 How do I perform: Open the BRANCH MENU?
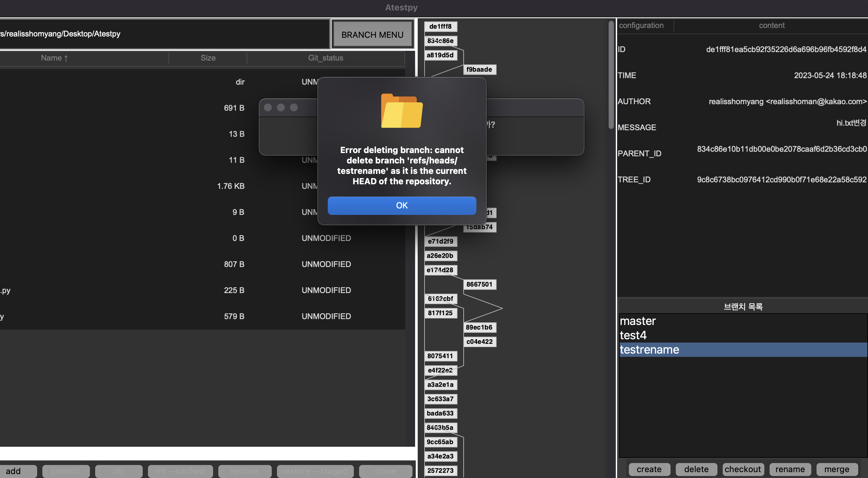point(372,35)
